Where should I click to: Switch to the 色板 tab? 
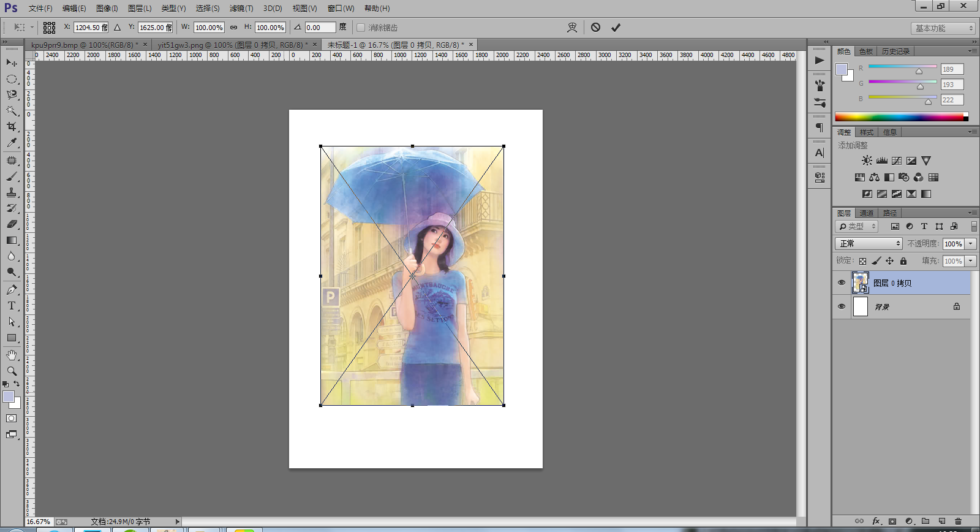point(866,51)
